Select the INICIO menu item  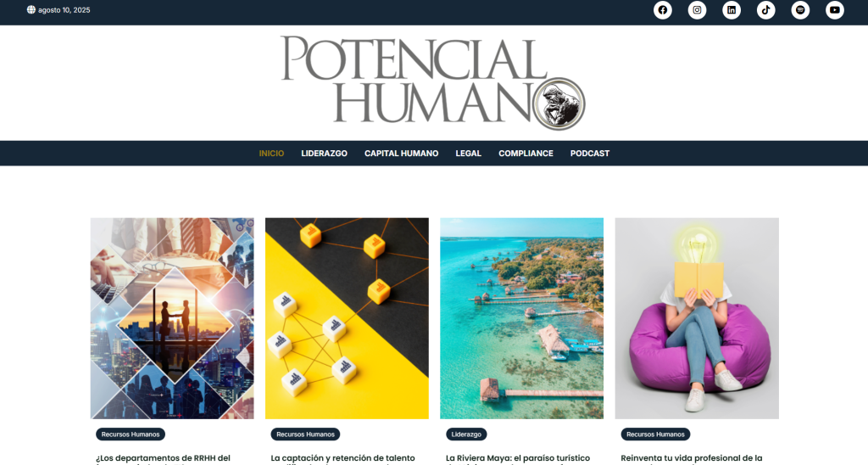point(271,154)
